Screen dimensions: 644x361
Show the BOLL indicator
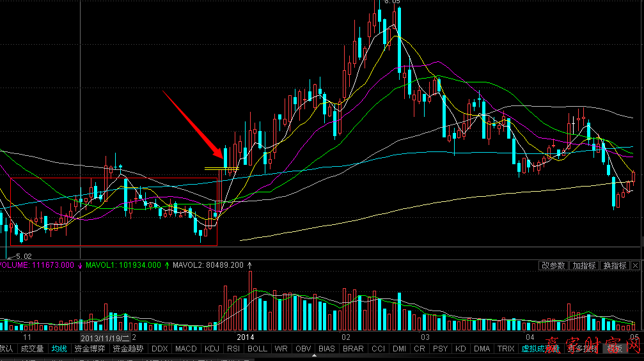(257, 349)
